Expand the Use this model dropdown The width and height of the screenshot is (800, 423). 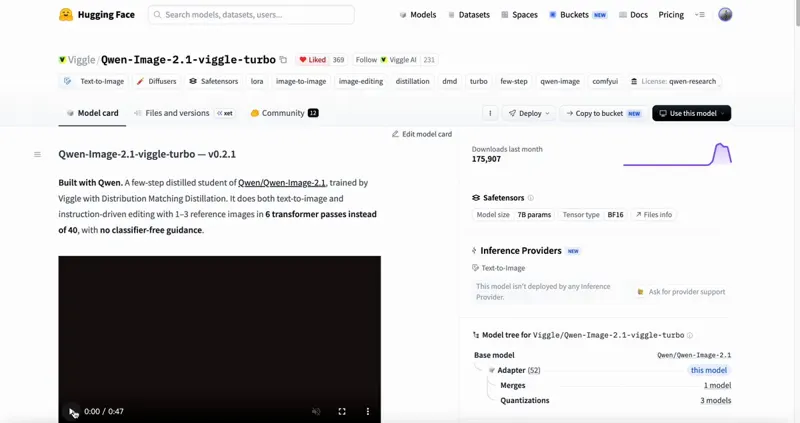tap(691, 113)
